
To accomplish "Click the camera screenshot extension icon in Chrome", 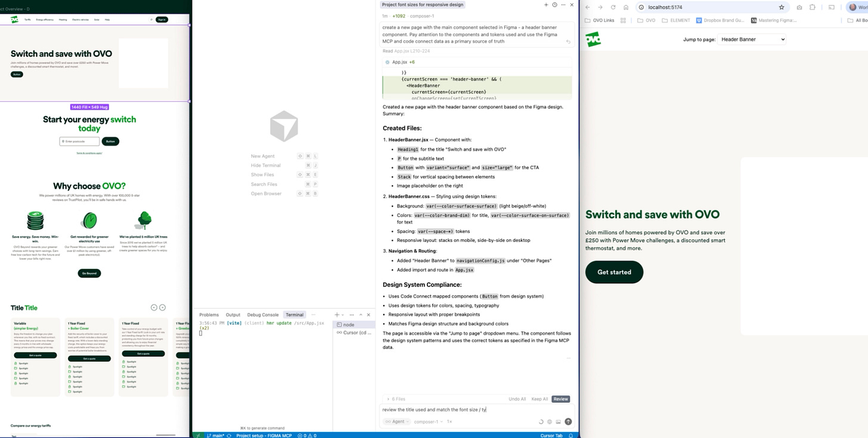I will pos(799,7).
